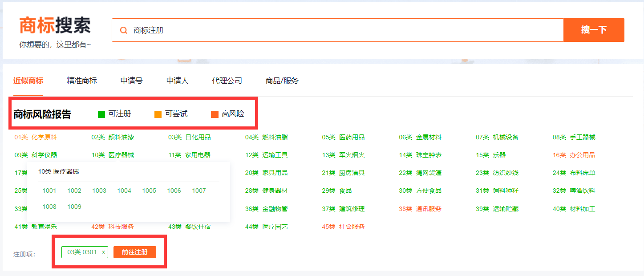Viewport: 644px width, 276px height.
Task: Click the green 可注册 legend swatch
Action: (101, 114)
